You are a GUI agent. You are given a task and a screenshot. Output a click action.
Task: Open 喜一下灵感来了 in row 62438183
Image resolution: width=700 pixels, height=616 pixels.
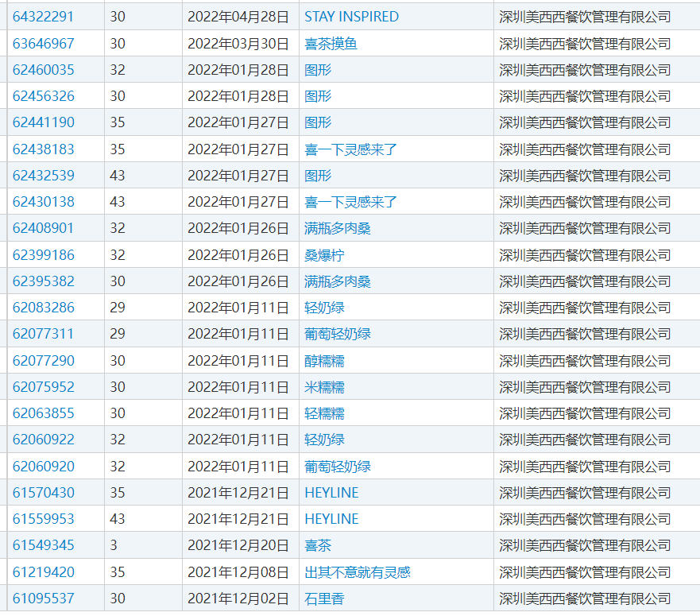pyautogui.click(x=350, y=149)
